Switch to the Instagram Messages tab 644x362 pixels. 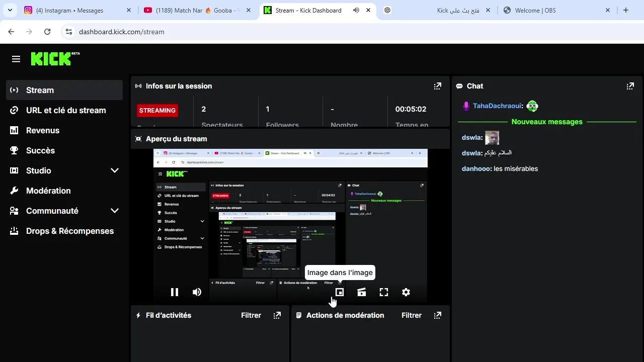click(77, 10)
